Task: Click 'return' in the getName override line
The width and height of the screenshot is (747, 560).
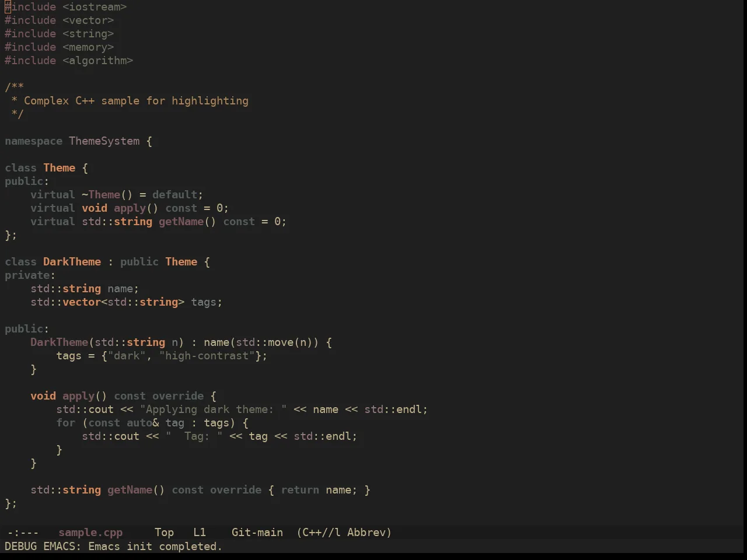Action: 300,490
